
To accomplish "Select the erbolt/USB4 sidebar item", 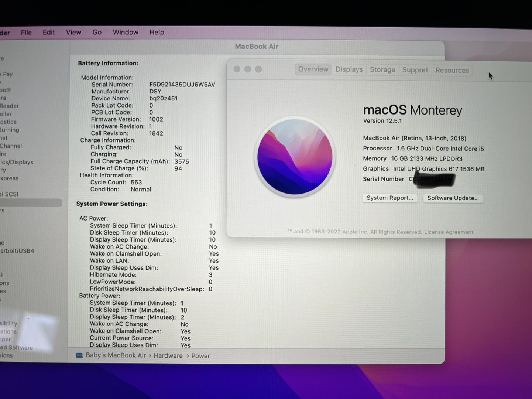I will pos(17,251).
